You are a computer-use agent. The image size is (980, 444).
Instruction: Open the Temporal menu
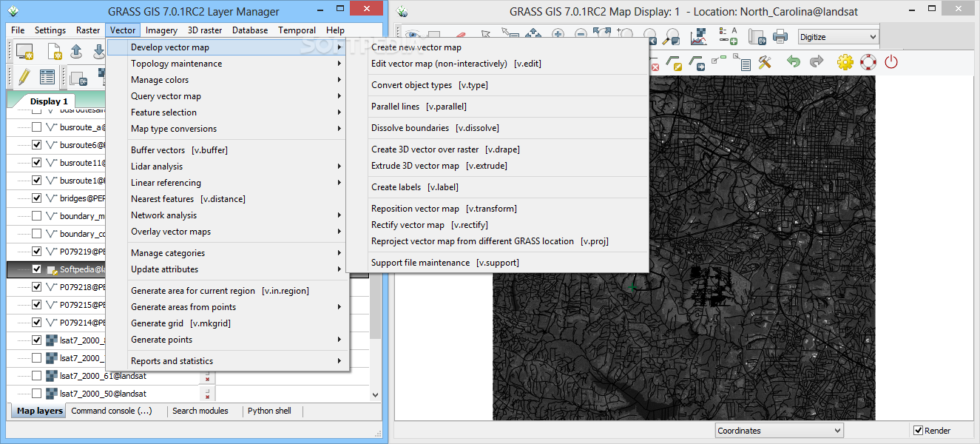[297, 30]
